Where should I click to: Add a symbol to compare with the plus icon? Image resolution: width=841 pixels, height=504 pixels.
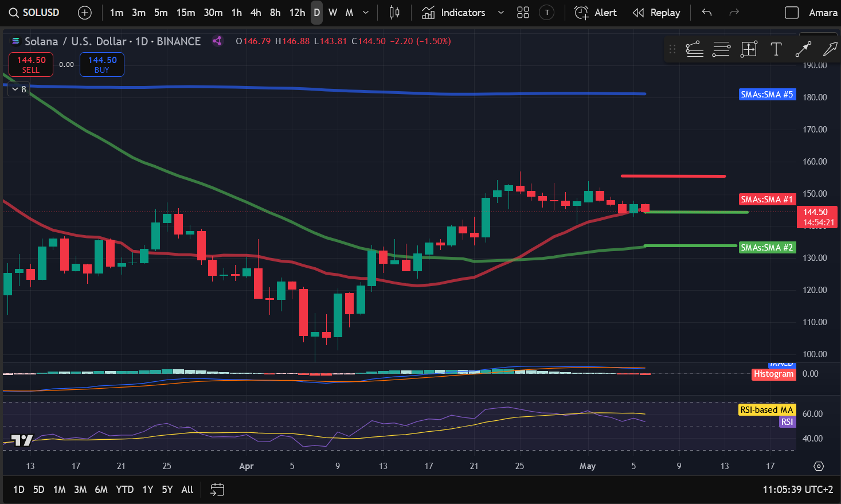pos(84,13)
